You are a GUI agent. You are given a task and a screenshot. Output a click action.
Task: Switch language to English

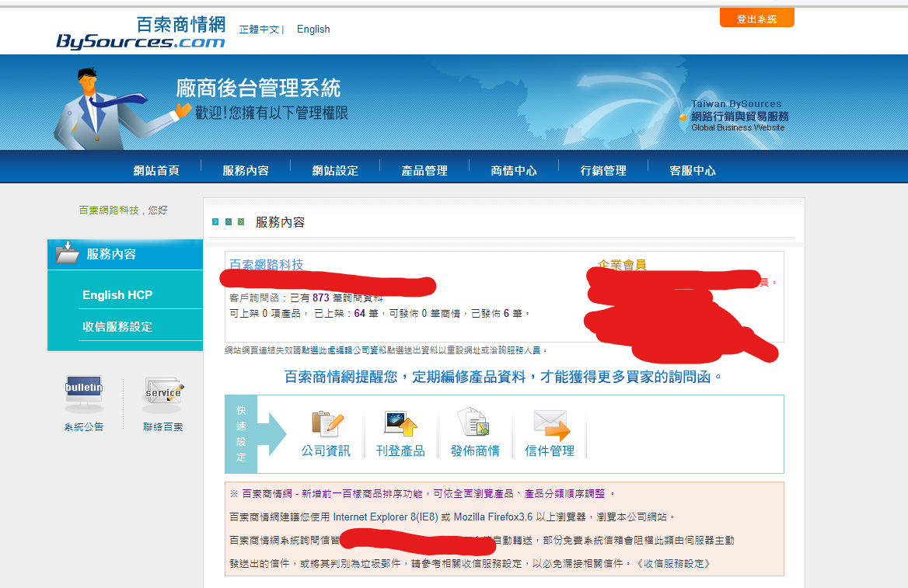pos(313,29)
